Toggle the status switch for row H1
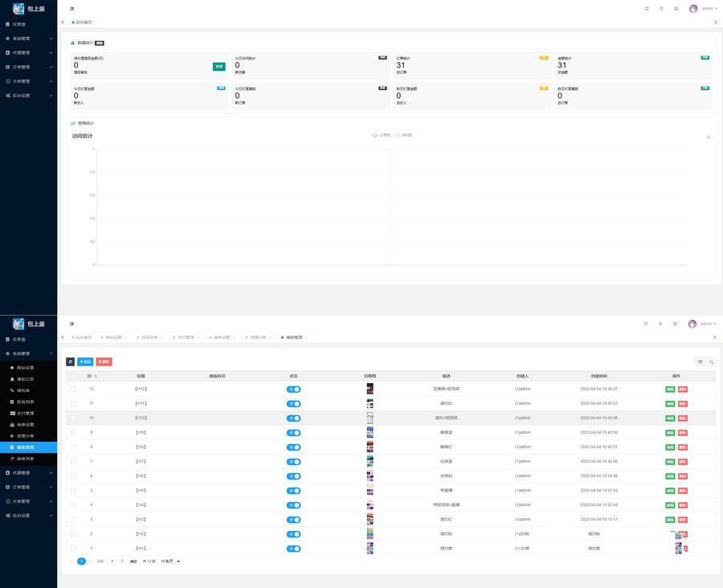 [x=293, y=549]
